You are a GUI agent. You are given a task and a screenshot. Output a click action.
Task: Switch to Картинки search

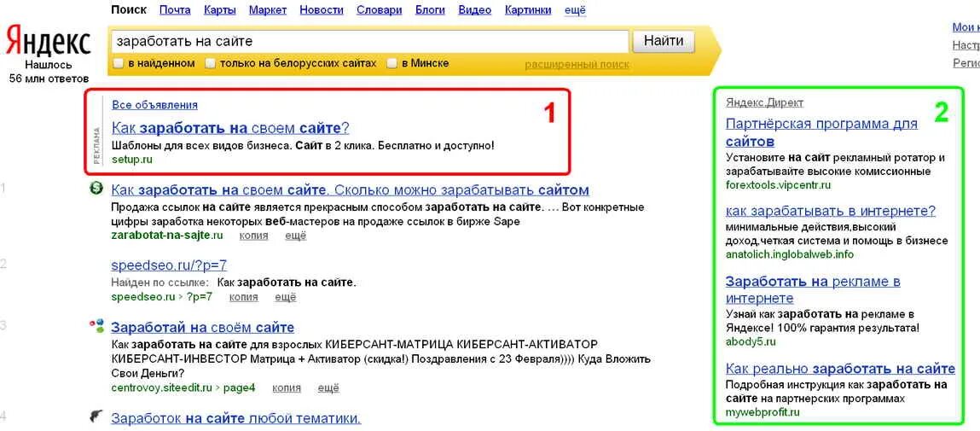[x=527, y=10]
